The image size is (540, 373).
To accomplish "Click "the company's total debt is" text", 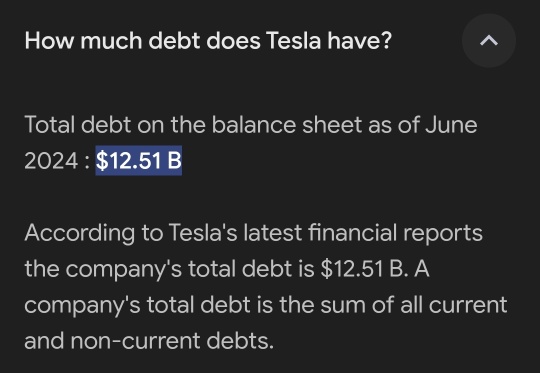I will [x=169, y=269].
